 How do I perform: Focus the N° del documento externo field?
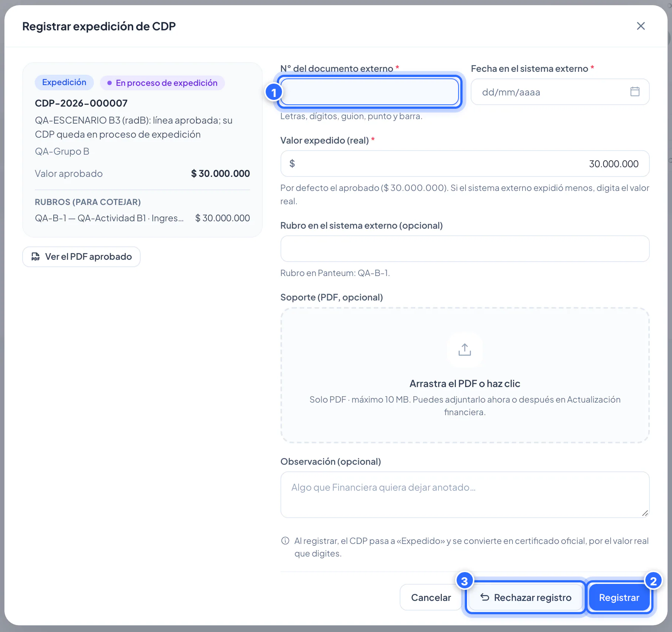coord(370,92)
